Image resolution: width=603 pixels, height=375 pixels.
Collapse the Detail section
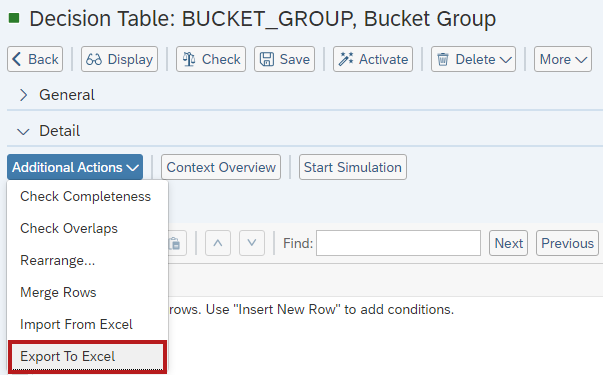[23, 131]
